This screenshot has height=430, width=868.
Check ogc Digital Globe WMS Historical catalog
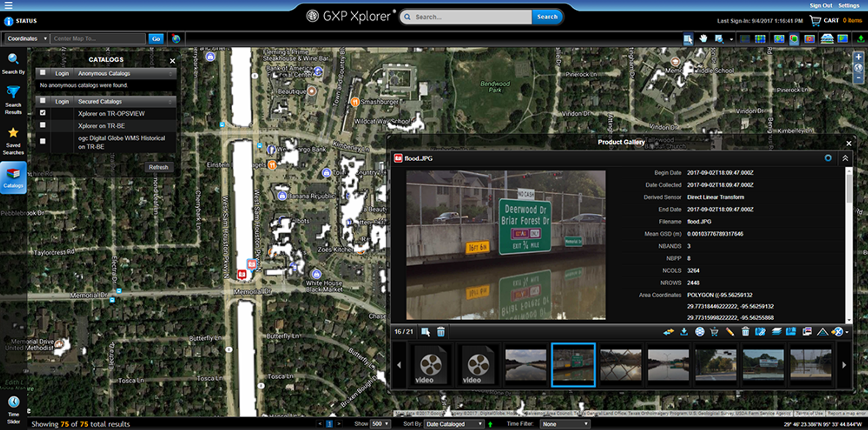click(x=42, y=141)
